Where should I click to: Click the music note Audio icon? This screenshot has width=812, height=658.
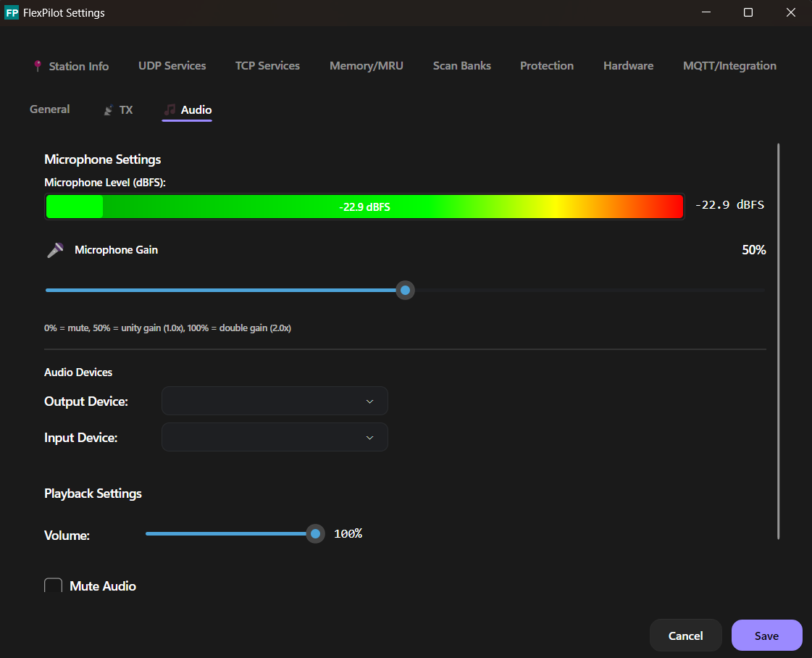pyautogui.click(x=169, y=110)
